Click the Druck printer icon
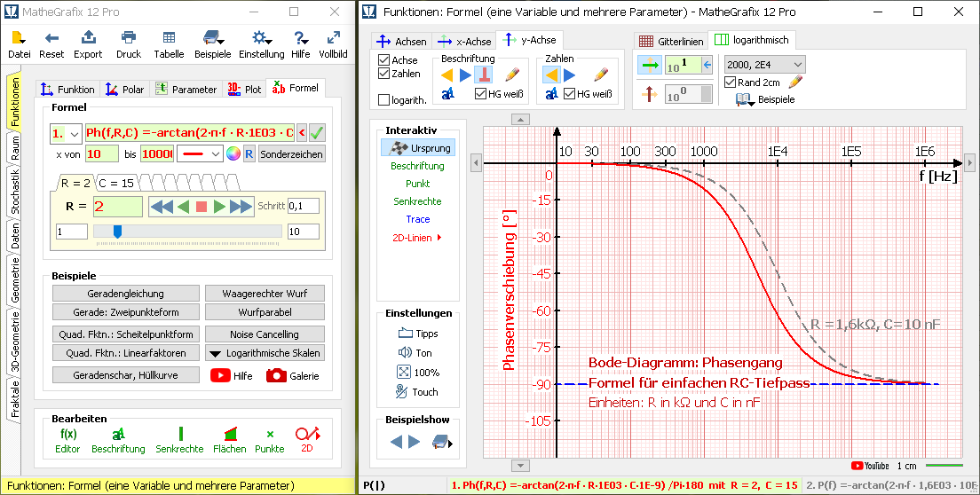 click(129, 37)
